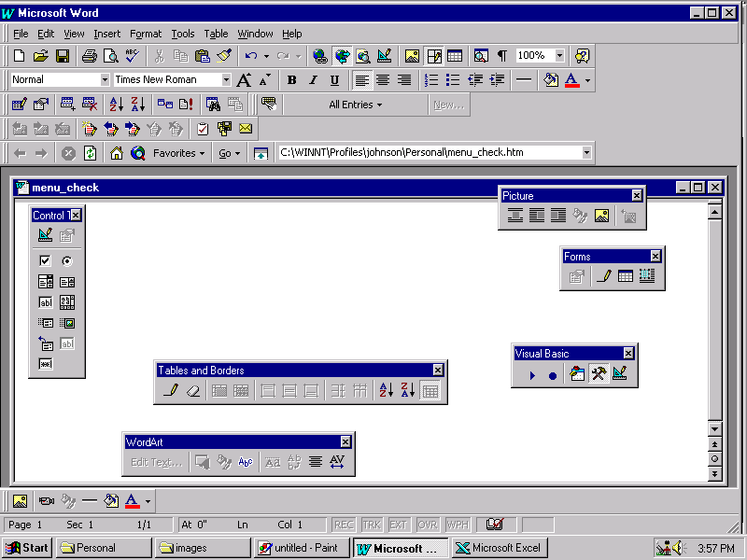Show paragraph marks with pilcrow icon
This screenshot has width=747, height=560.
pos(502,56)
